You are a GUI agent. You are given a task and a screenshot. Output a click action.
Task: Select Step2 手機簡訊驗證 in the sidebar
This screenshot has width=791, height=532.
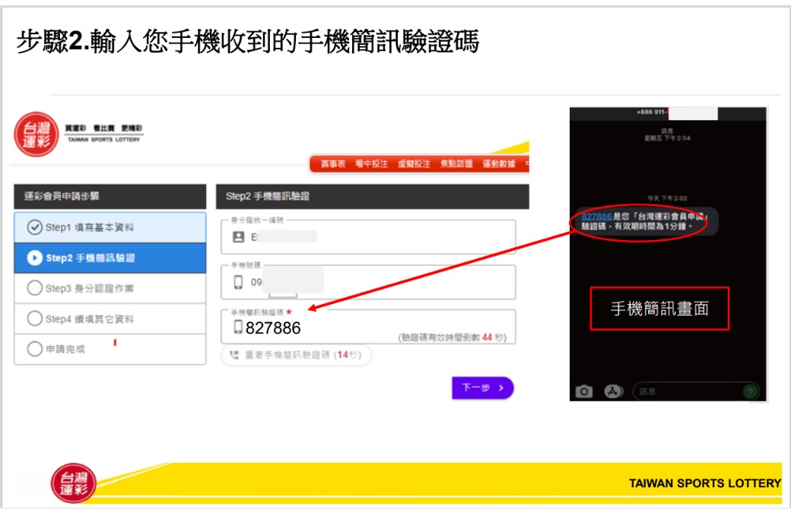tap(110, 258)
